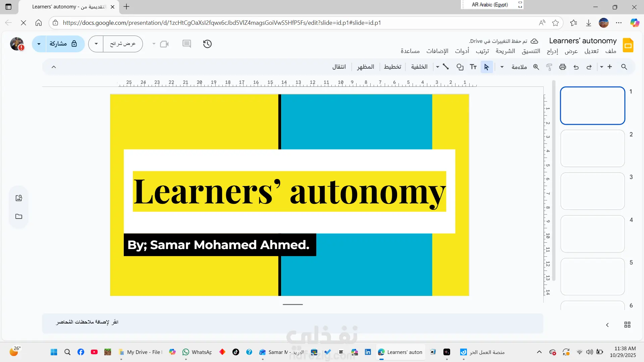Hide the menus with up chevron

54,67
